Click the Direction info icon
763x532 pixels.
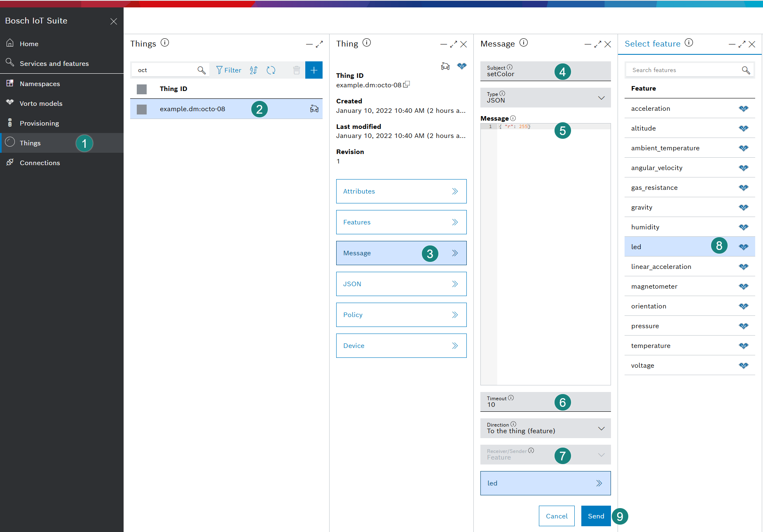[513, 424]
